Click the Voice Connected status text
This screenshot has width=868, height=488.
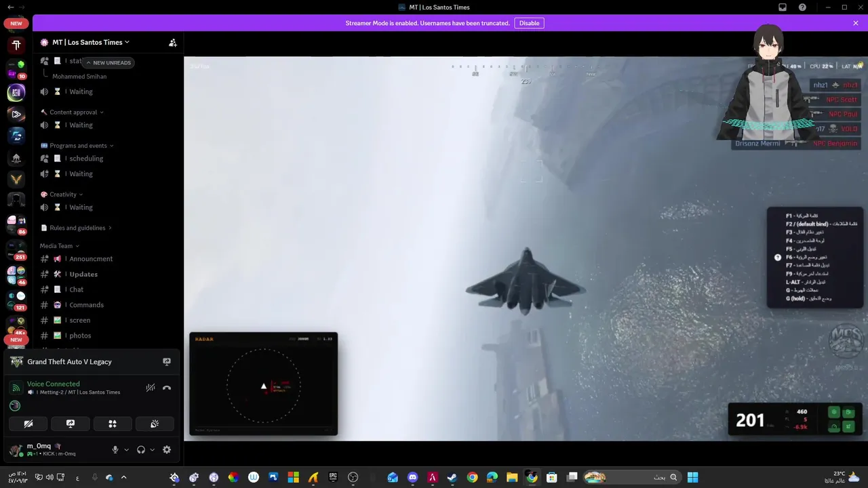pyautogui.click(x=54, y=384)
